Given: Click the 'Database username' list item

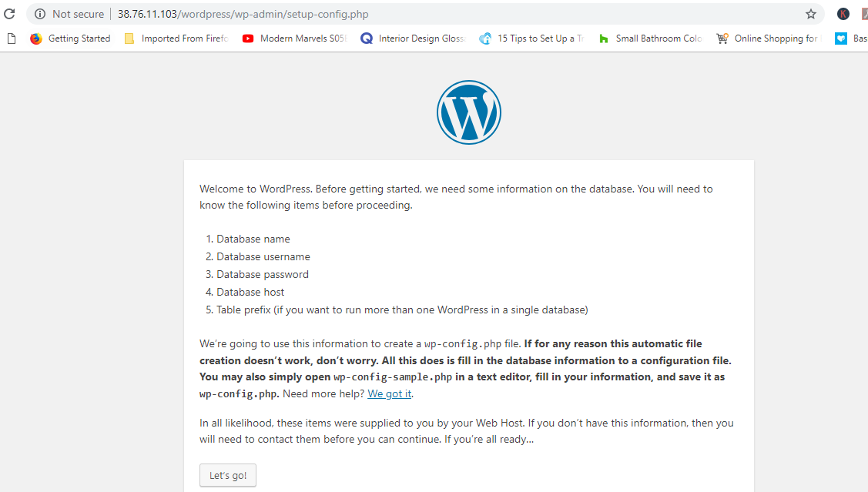Looking at the screenshot, I should [263, 257].
